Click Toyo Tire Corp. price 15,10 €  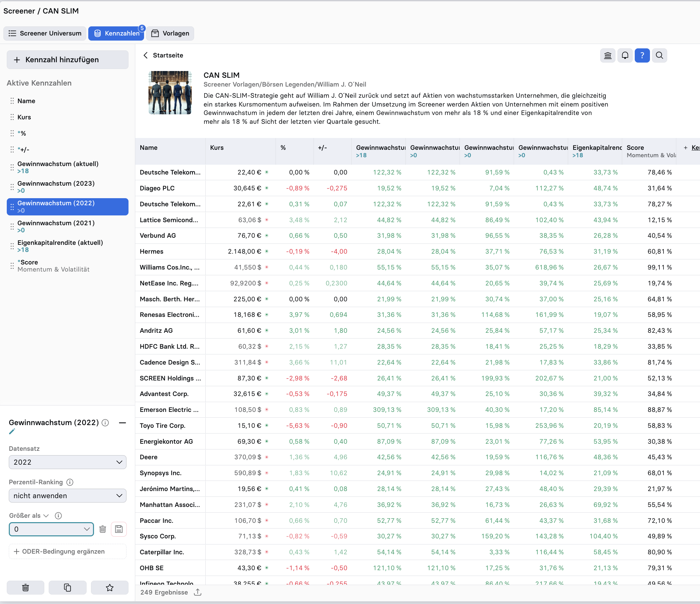point(249,426)
